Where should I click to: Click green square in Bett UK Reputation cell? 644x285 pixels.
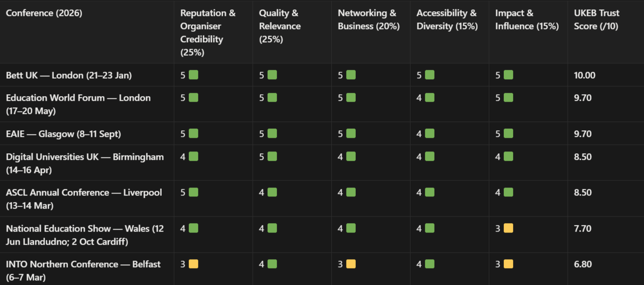(193, 75)
